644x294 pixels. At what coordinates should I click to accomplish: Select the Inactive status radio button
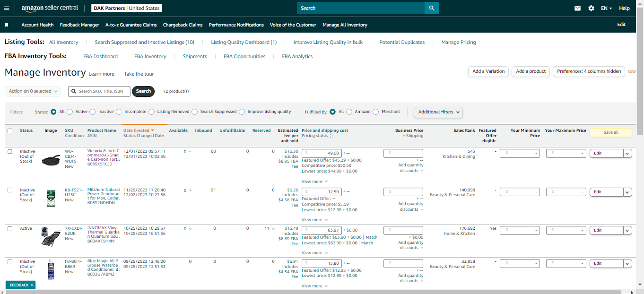point(93,112)
